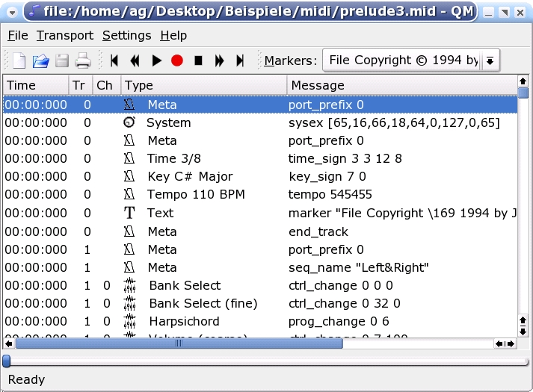The image size is (533, 392).
Task: Open the Transport menu
Action: tap(65, 35)
